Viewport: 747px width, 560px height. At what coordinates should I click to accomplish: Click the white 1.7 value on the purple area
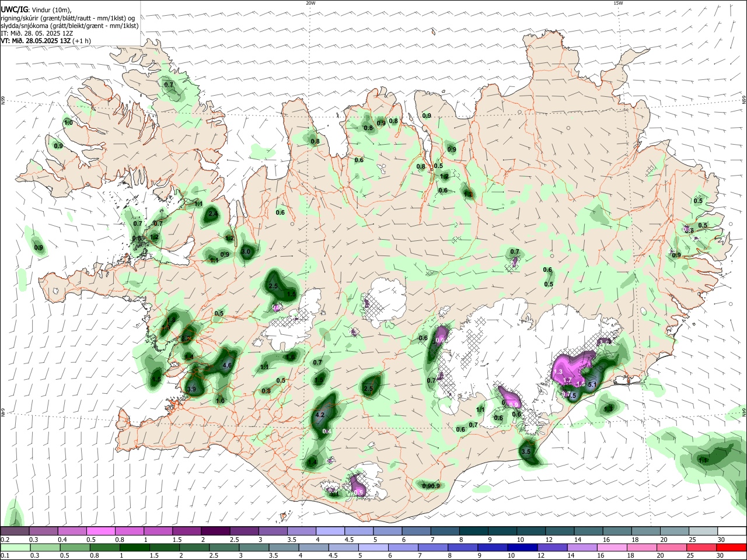point(567,380)
